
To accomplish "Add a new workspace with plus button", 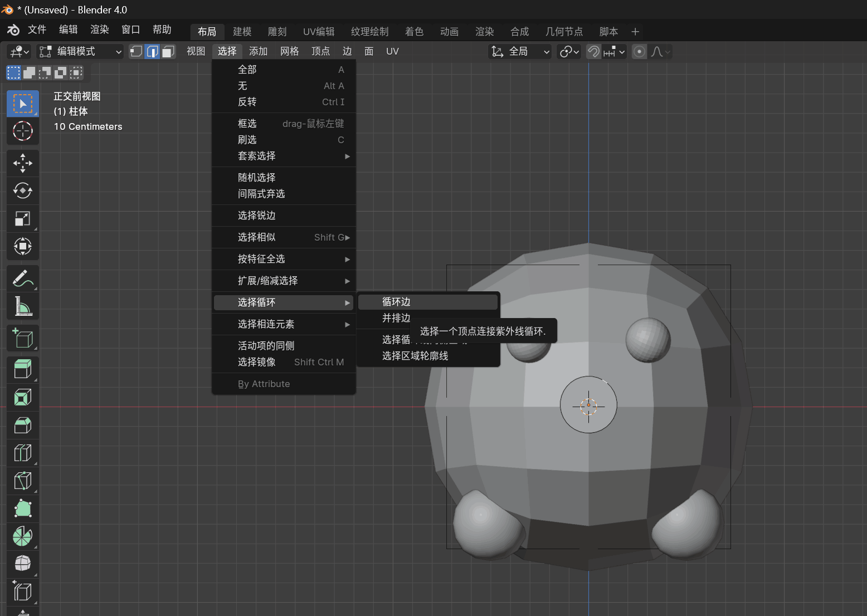I will pos(635,32).
